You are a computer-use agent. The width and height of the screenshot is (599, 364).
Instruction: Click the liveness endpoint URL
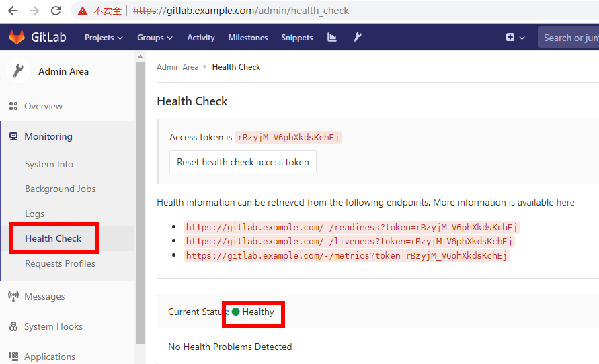tap(349, 242)
